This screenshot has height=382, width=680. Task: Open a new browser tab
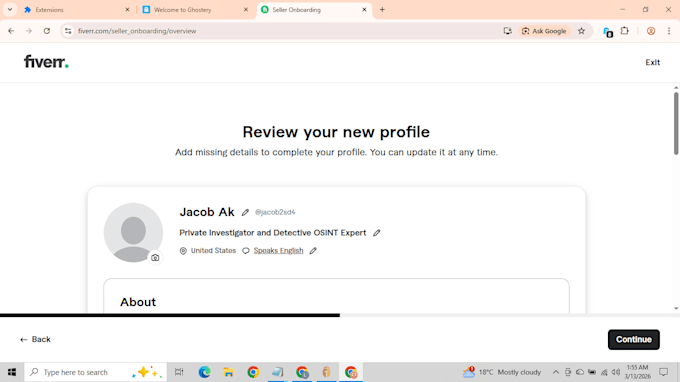pos(382,10)
